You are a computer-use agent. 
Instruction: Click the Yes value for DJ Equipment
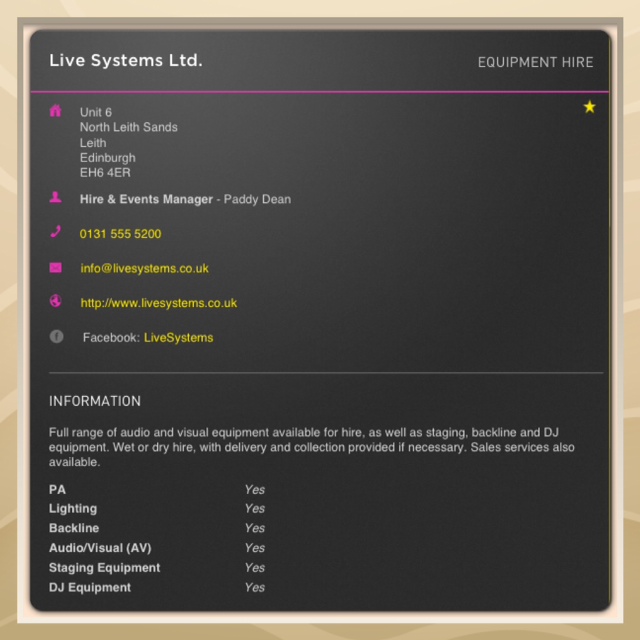tap(255, 587)
